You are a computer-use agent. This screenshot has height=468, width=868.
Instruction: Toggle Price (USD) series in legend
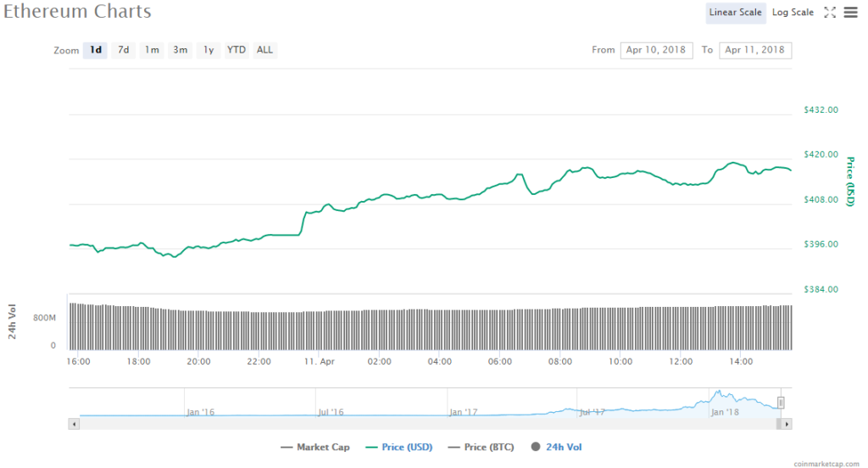pyautogui.click(x=397, y=447)
